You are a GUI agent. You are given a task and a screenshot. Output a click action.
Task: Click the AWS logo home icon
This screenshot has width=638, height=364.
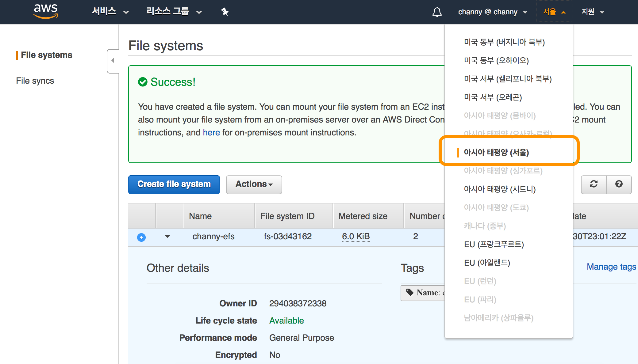(46, 11)
